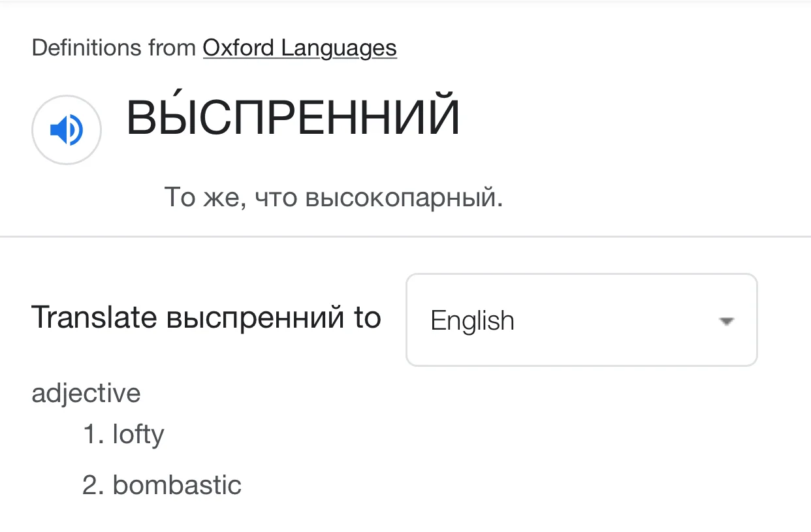Click the dropdown arrow to change target language
Viewport: 811px width, 532px height.
click(725, 320)
